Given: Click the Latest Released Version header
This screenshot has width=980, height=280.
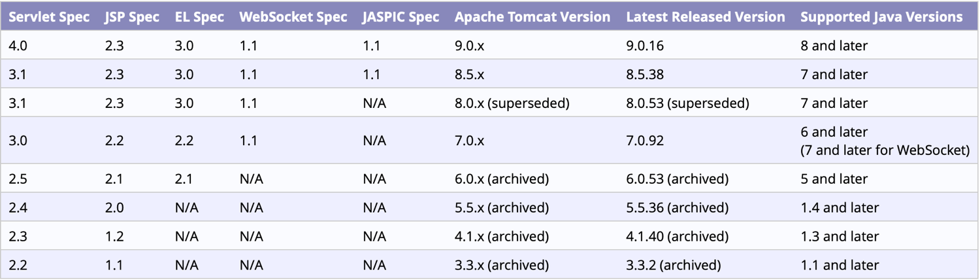Looking at the screenshot, I should click(706, 17).
